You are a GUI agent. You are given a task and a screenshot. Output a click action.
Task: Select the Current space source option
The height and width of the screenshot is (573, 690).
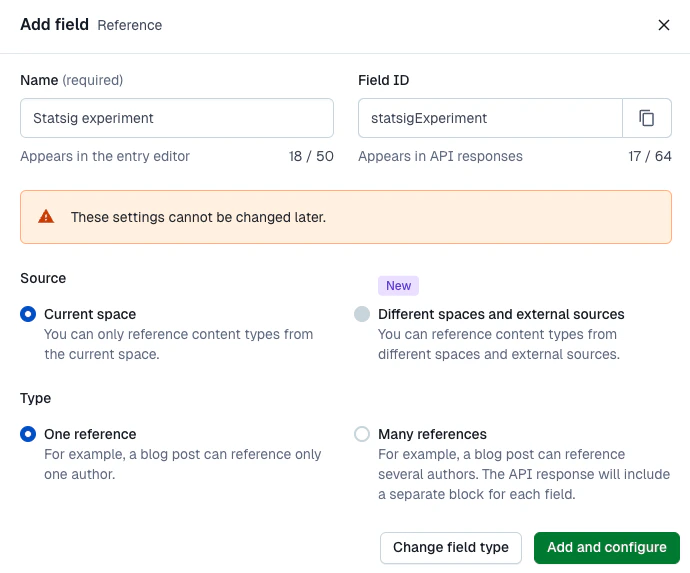point(28,314)
